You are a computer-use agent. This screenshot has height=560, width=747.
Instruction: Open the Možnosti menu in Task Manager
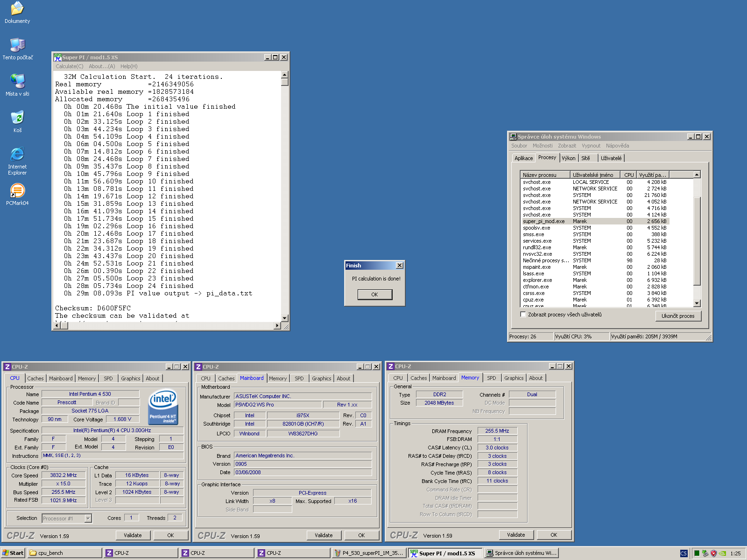coord(543,146)
